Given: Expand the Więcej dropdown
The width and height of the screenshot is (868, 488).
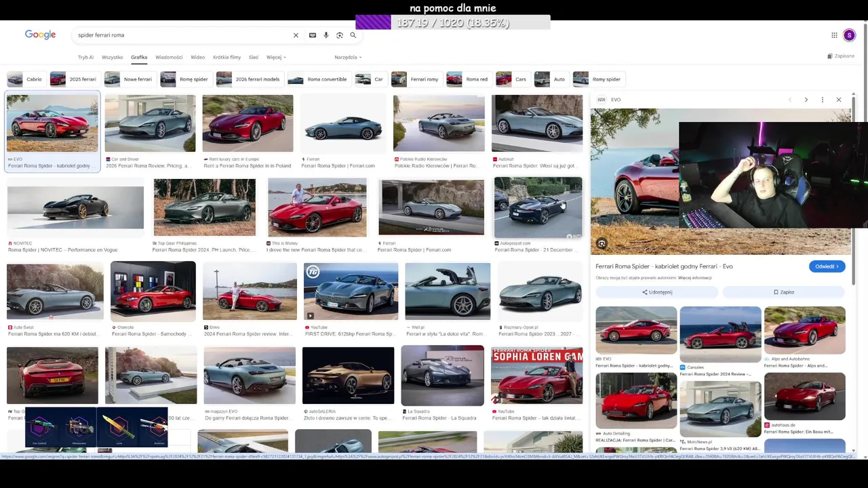Looking at the screenshot, I should 276,58.
